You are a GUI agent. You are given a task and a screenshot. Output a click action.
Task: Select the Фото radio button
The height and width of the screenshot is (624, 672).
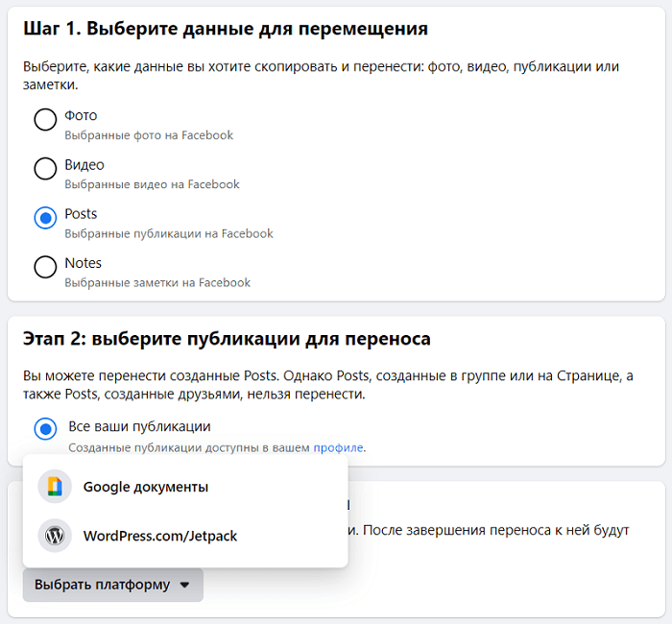[45, 119]
